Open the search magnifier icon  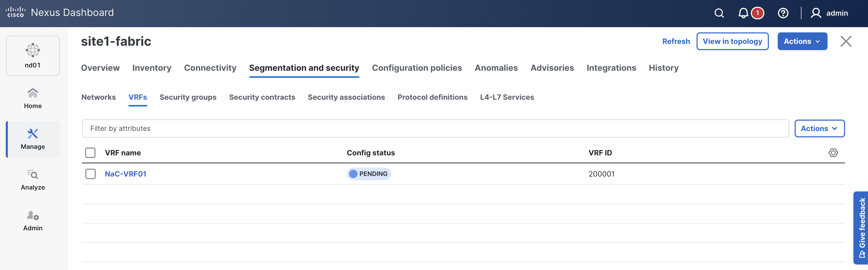[x=719, y=13]
